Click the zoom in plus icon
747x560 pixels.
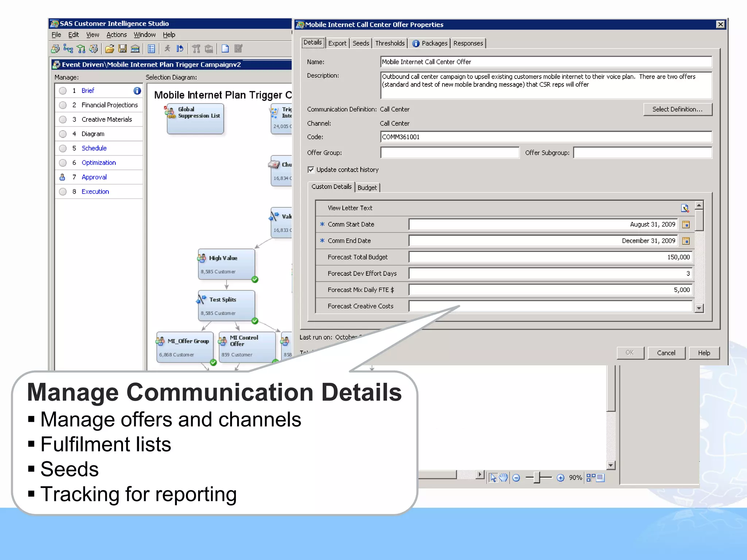click(561, 478)
